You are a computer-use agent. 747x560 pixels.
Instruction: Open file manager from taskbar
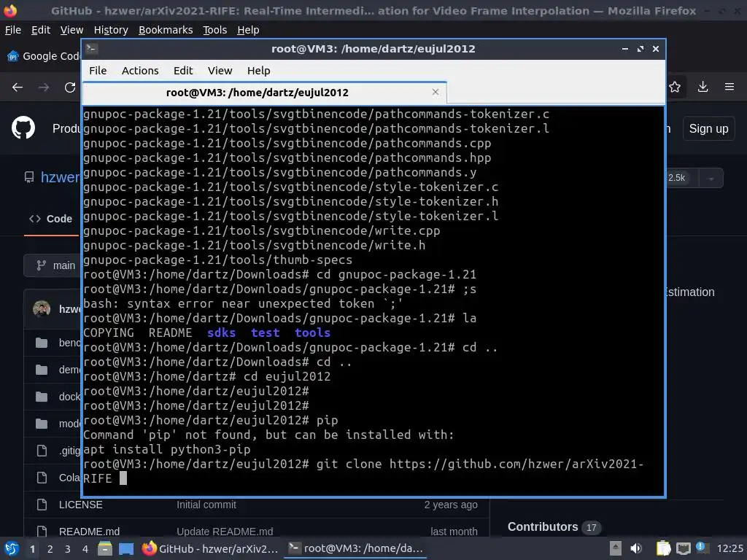coord(105,548)
